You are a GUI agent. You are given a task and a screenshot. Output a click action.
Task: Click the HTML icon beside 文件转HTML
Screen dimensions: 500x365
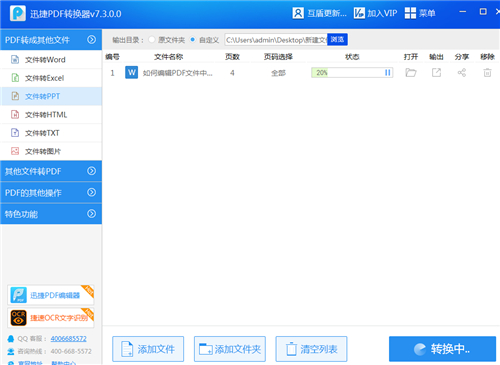click(x=15, y=115)
